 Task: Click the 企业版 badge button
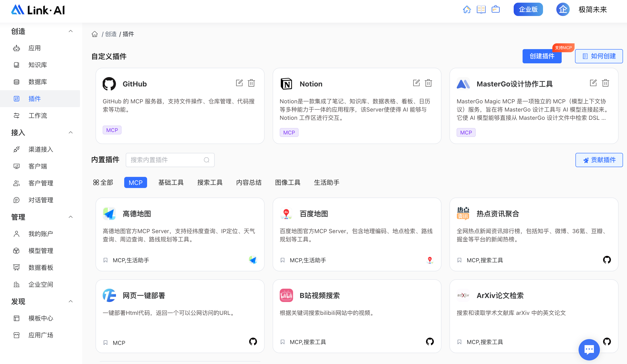point(528,10)
